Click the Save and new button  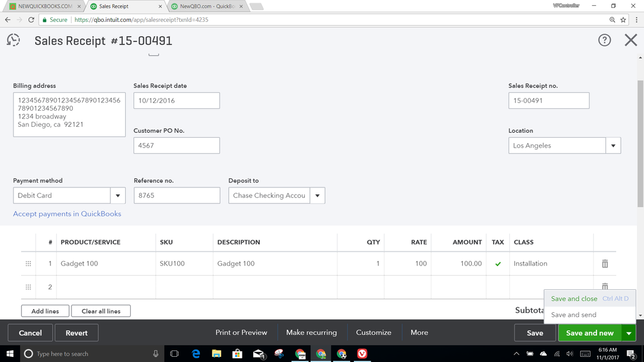click(x=590, y=333)
